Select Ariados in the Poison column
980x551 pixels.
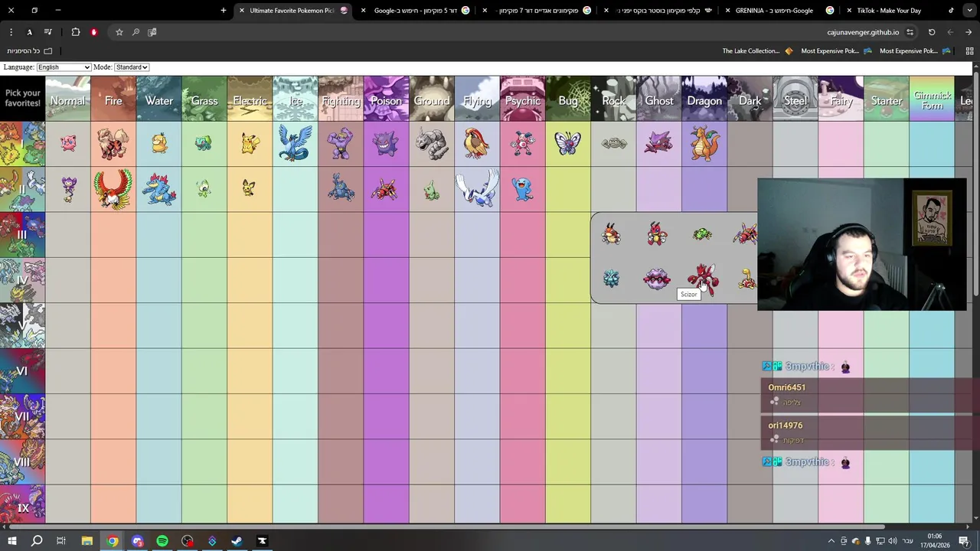click(386, 189)
